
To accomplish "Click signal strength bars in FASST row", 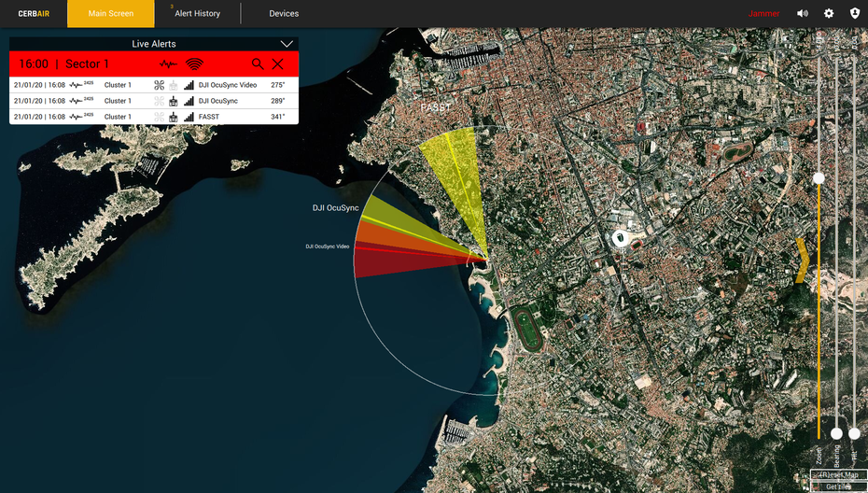I will 189,117.
